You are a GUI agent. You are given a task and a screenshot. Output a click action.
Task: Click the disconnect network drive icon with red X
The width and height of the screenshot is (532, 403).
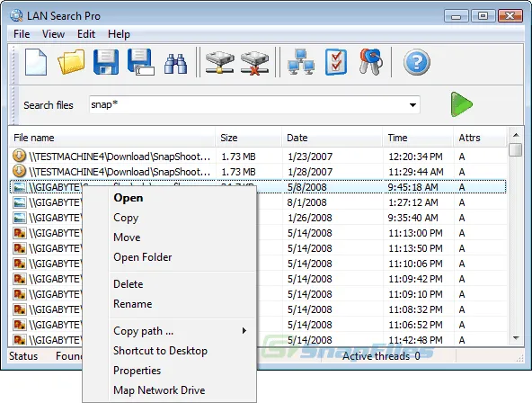point(254,63)
